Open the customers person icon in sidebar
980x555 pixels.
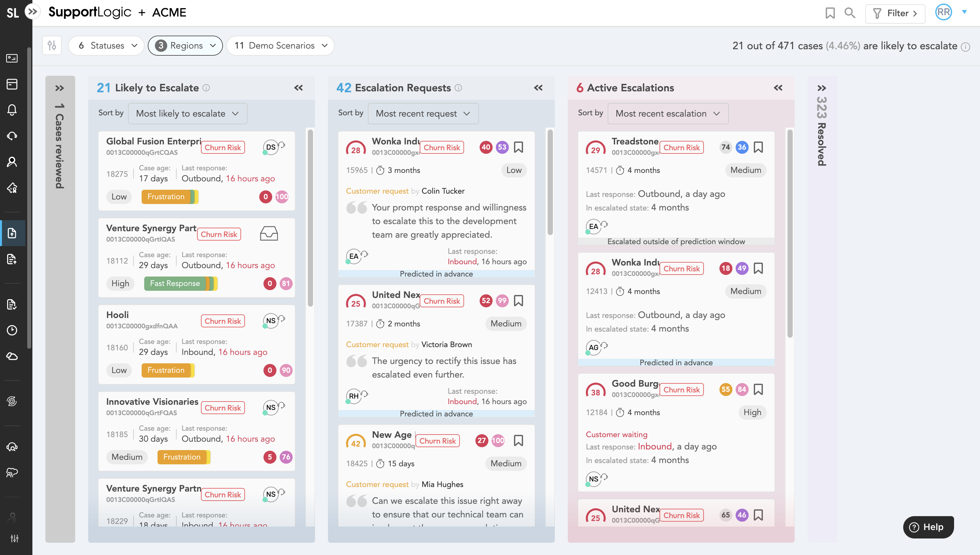(x=12, y=162)
